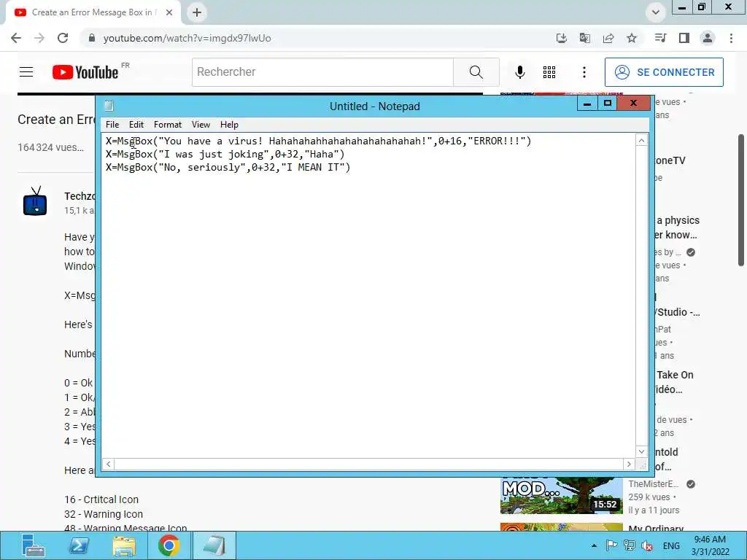Reload the YouTube page

(x=63, y=38)
